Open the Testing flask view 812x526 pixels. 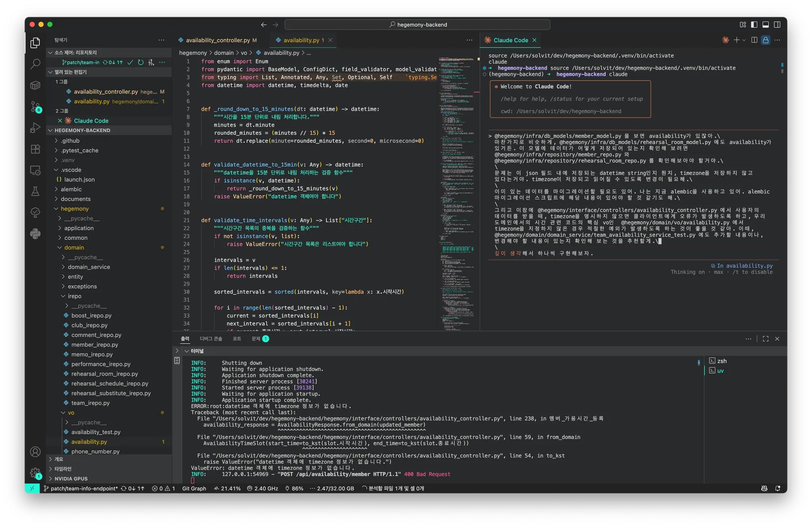pos(35,192)
